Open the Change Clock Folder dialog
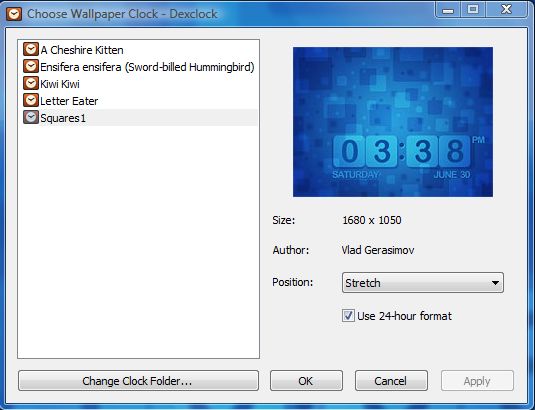The height and width of the screenshot is (410, 535). point(138,381)
